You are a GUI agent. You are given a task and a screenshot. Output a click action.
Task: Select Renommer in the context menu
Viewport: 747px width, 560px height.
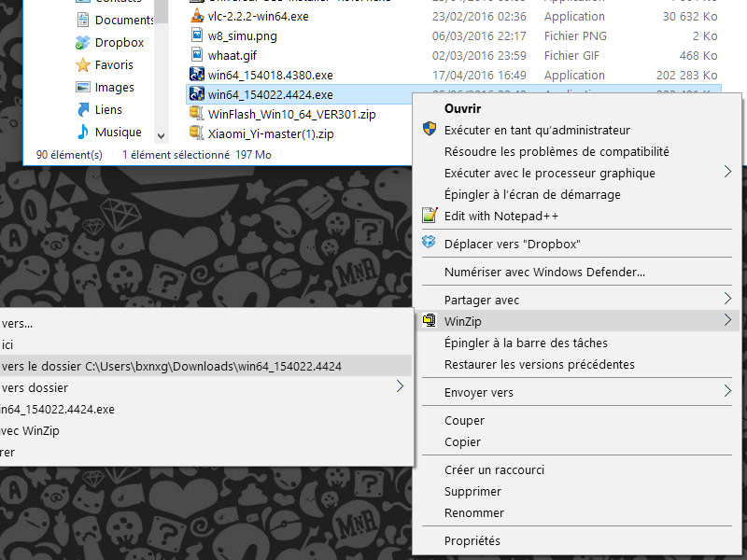474,512
